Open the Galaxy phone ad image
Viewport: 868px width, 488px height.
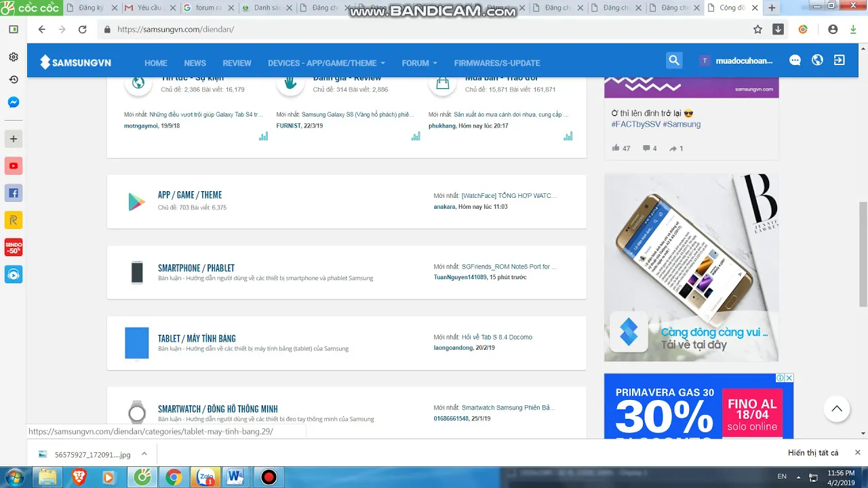point(691,267)
